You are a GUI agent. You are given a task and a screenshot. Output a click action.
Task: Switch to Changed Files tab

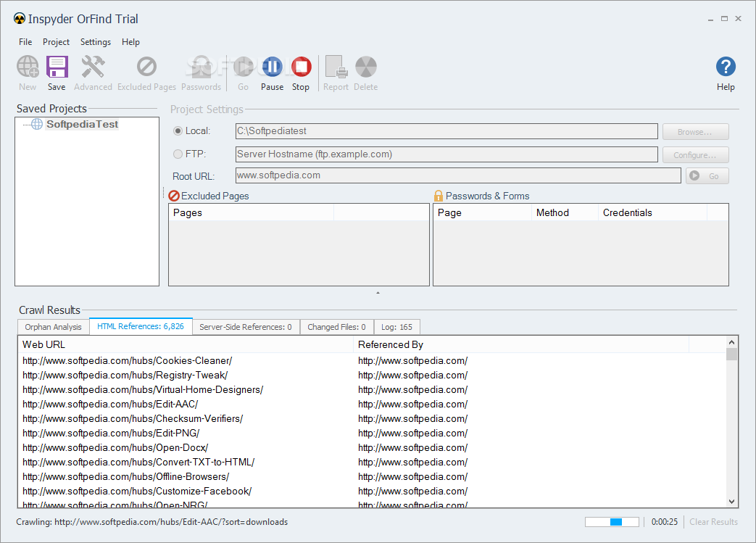[x=336, y=327]
